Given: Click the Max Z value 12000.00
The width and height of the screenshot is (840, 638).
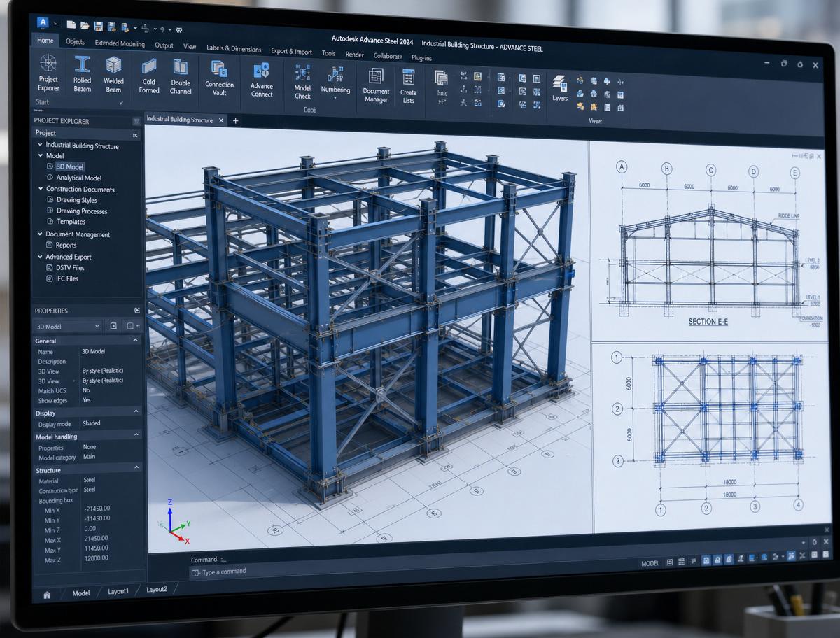Looking at the screenshot, I should pos(97,558).
